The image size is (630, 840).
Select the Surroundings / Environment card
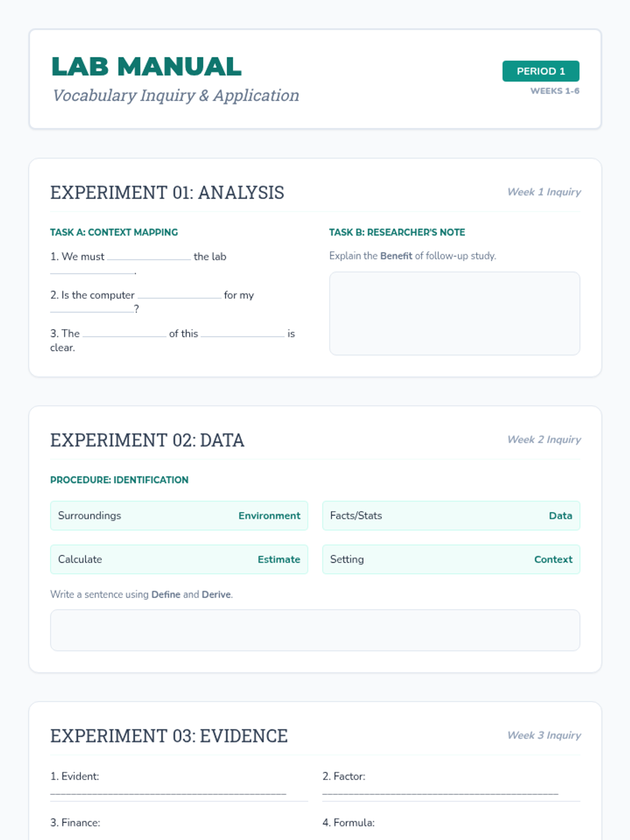tap(179, 516)
